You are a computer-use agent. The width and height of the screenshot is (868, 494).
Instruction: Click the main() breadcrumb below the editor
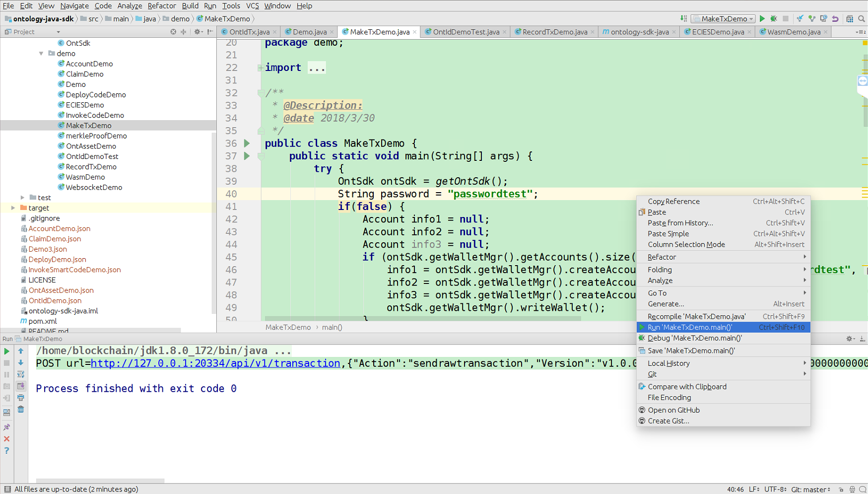click(x=332, y=327)
